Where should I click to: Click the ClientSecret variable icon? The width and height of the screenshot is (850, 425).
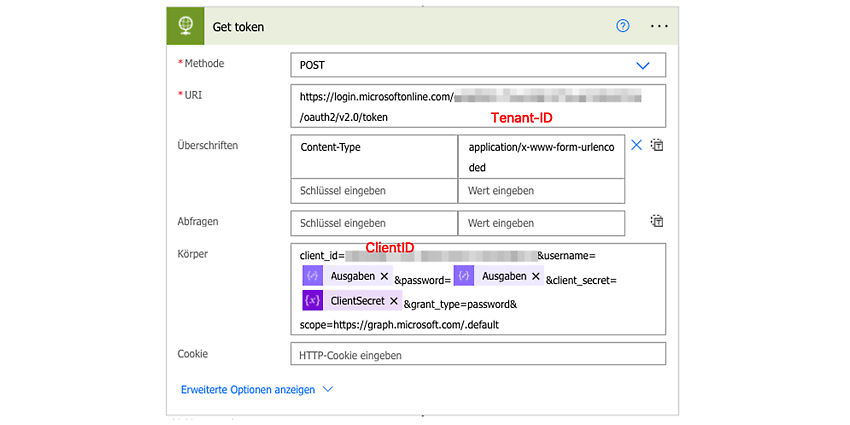tap(312, 300)
